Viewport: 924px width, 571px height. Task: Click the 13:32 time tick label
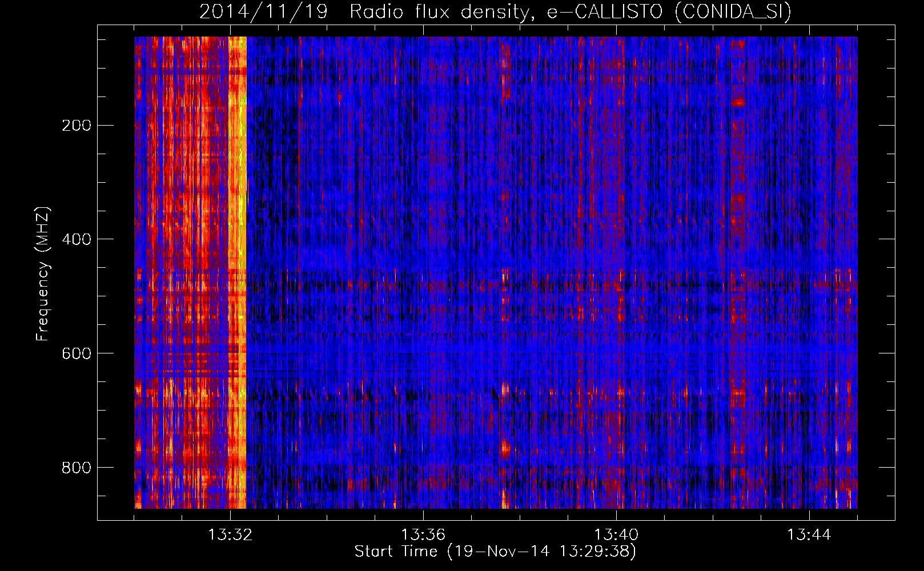click(x=230, y=535)
